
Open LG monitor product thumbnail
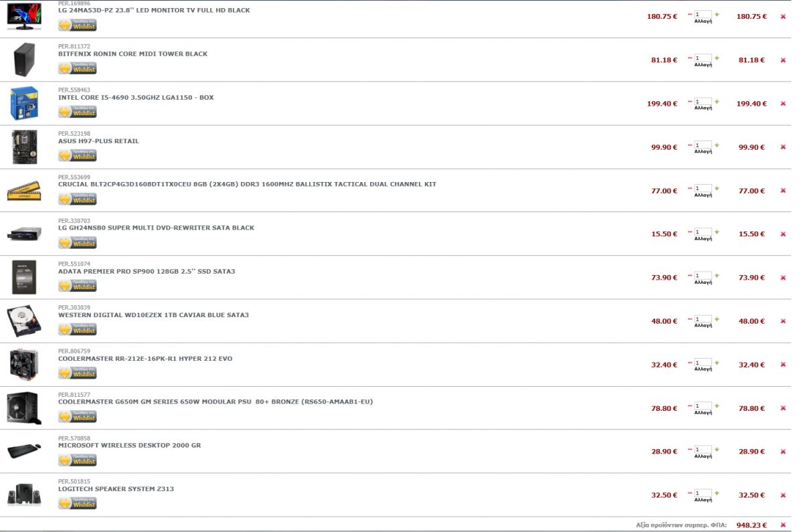(x=24, y=16)
